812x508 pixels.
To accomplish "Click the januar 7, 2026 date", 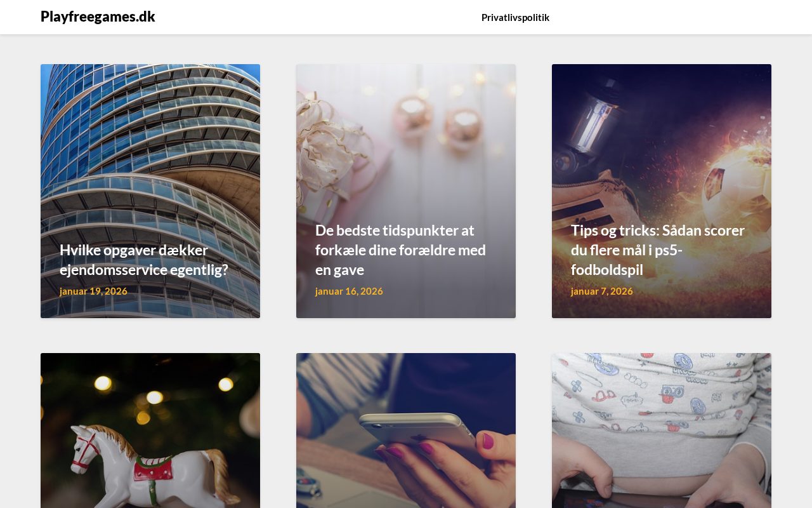I will click(602, 291).
